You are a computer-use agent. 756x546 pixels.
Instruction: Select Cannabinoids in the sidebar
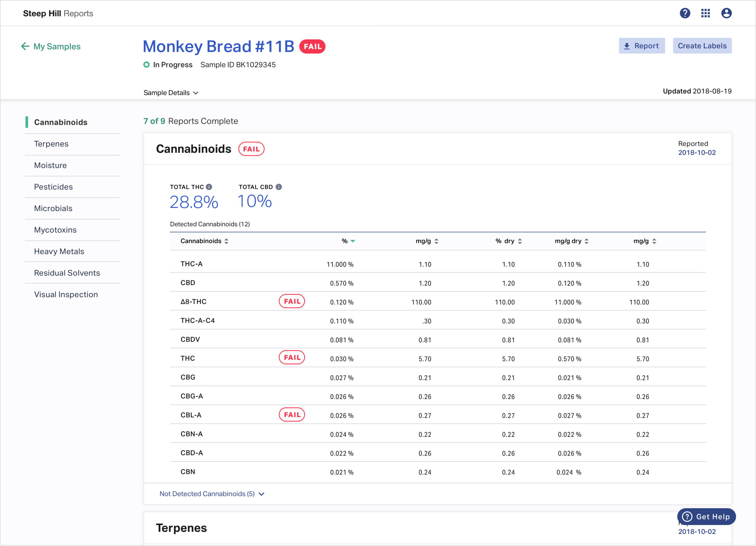click(x=61, y=122)
